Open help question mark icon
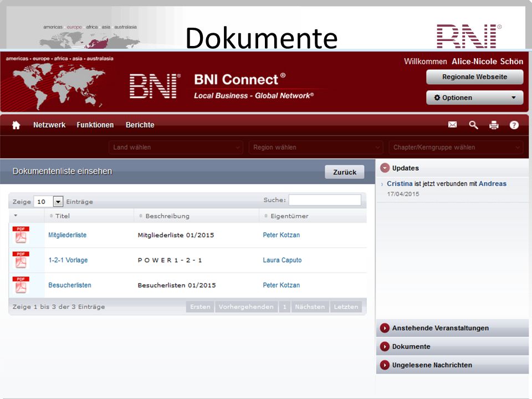The height and width of the screenshot is (399, 532). coord(514,125)
